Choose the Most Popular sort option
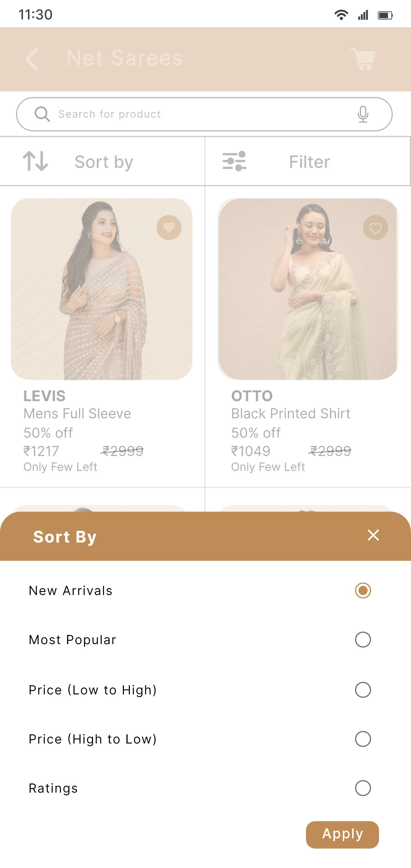This screenshot has width=411, height=868. 363,640
